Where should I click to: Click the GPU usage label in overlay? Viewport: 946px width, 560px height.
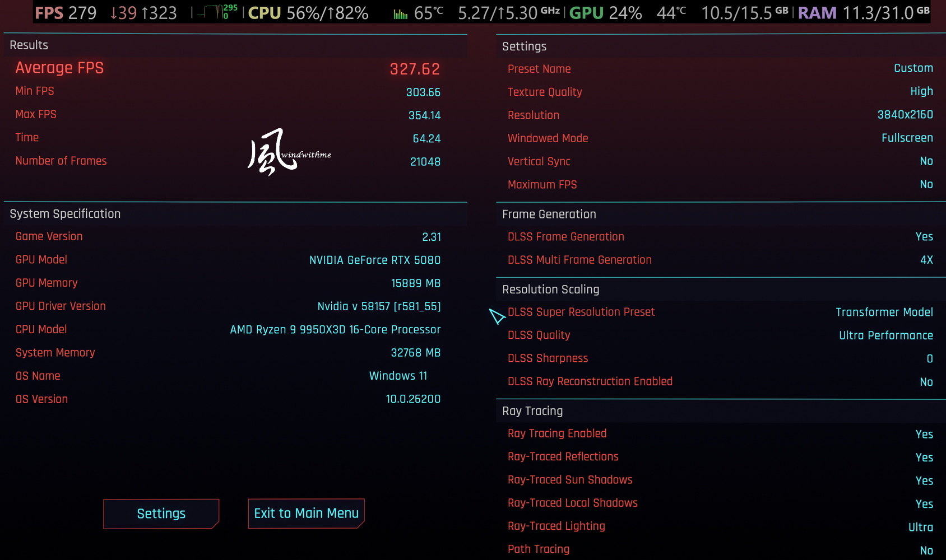point(605,12)
